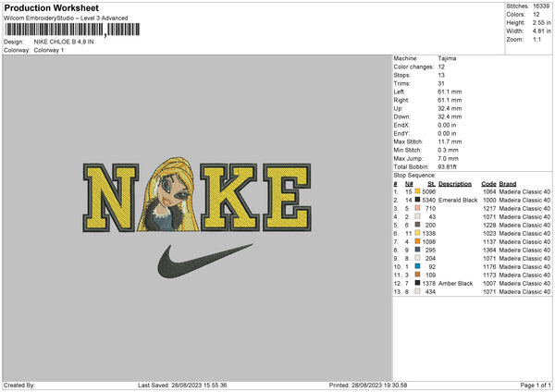Click the blue swatch with stitch count 92

point(418,266)
